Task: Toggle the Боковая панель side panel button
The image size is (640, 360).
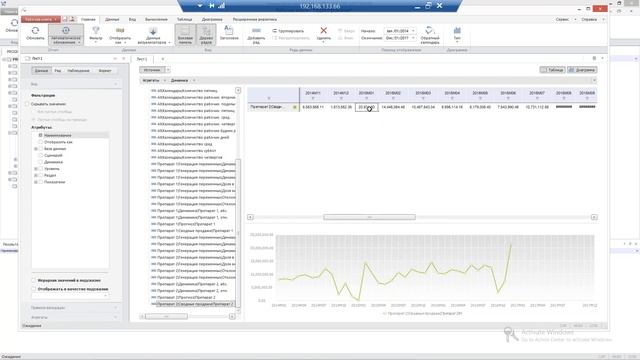Action: click(185, 34)
